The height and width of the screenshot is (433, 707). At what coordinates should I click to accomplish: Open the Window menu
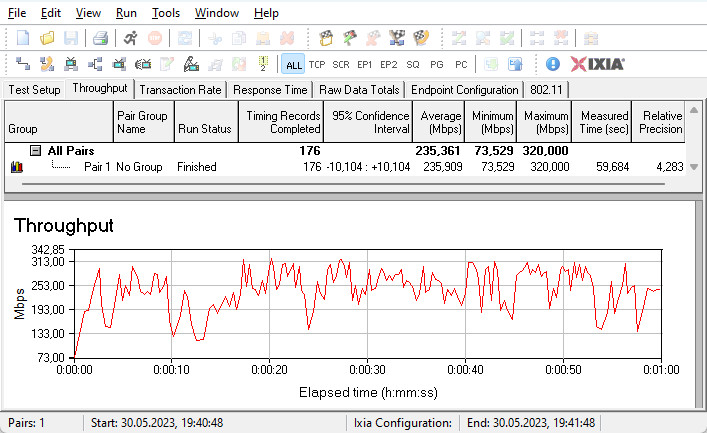pyautogui.click(x=217, y=13)
